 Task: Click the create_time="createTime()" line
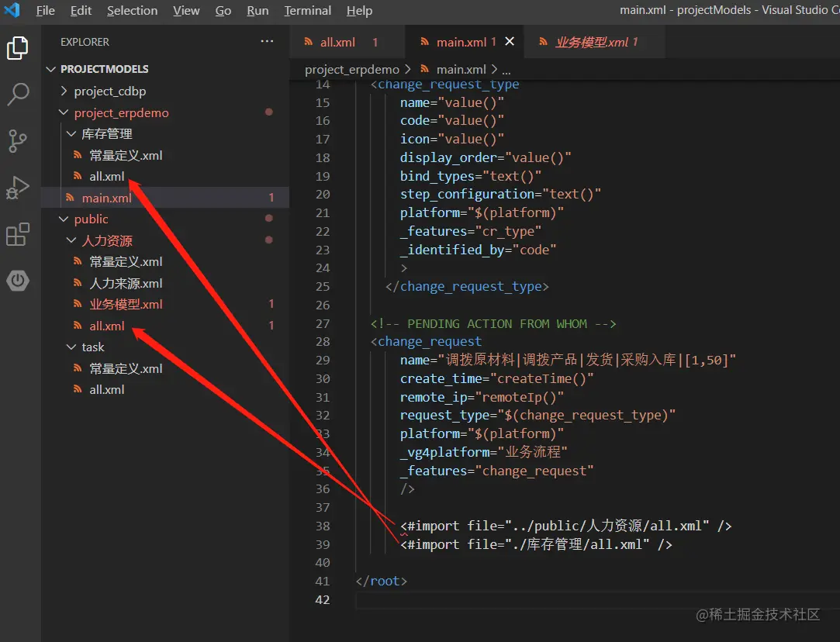[496, 378]
